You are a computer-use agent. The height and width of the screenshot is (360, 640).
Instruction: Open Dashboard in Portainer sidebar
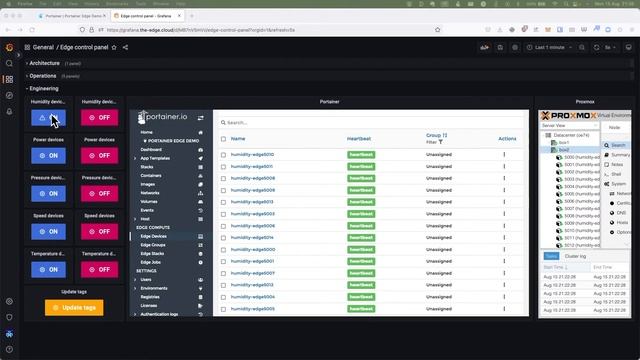[x=151, y=150]
